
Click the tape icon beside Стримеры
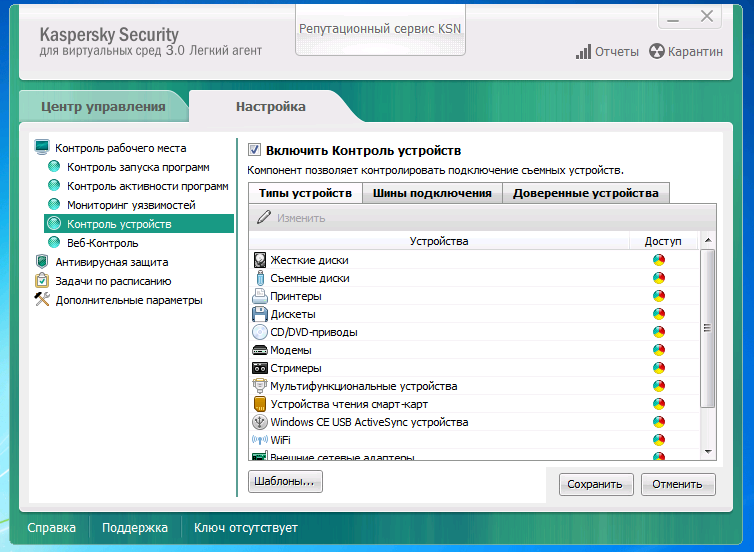tap(260, 368)
